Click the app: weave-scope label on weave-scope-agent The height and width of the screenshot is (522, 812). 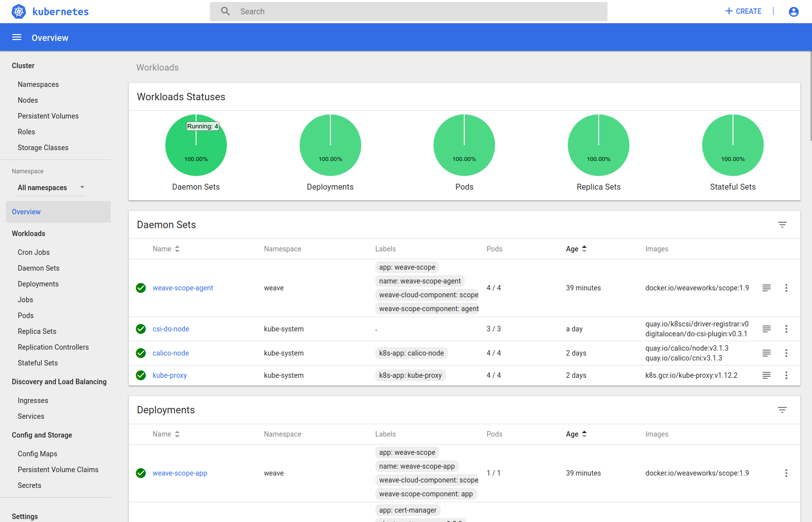(407, 267)
